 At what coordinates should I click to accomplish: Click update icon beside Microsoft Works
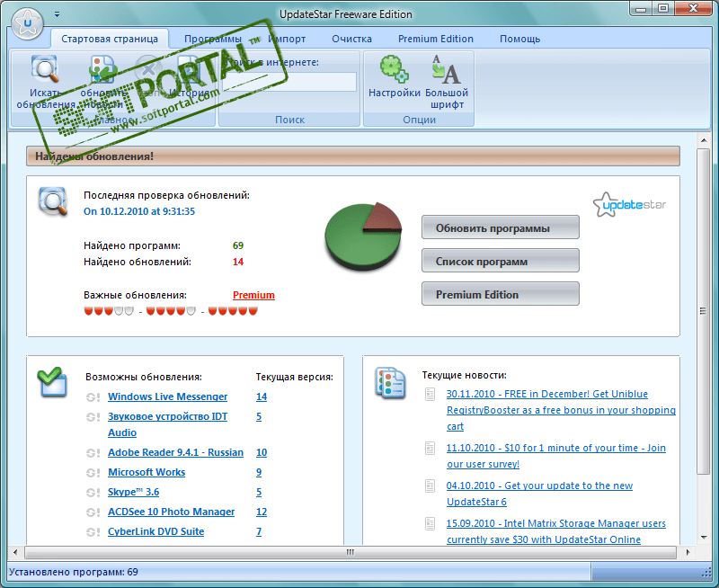tap(93, 472)
